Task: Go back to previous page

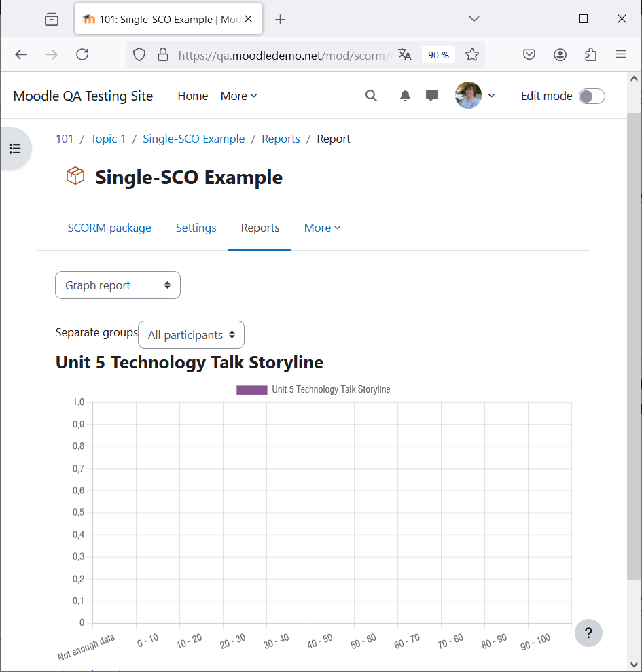Action: (21, 54)
